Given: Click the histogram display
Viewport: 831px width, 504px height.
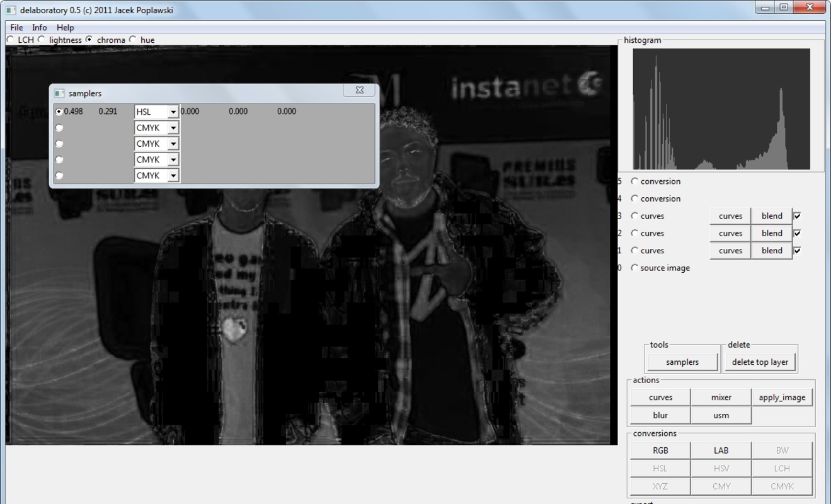Looking at the screenshot, I should coord(721,109).
